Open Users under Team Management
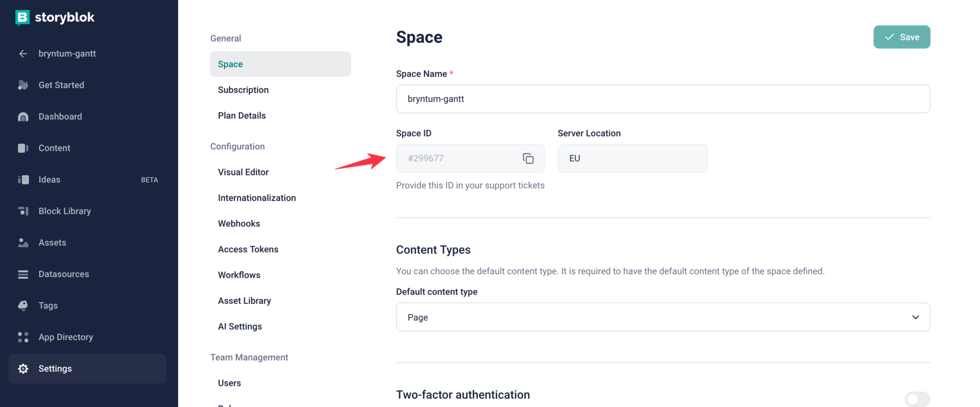The image size is (980, 407). (x=229, y=383)
